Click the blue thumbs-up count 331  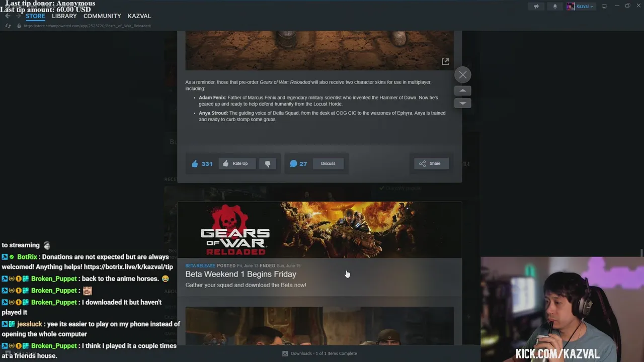pyautogui.click(x=202, y=163)
